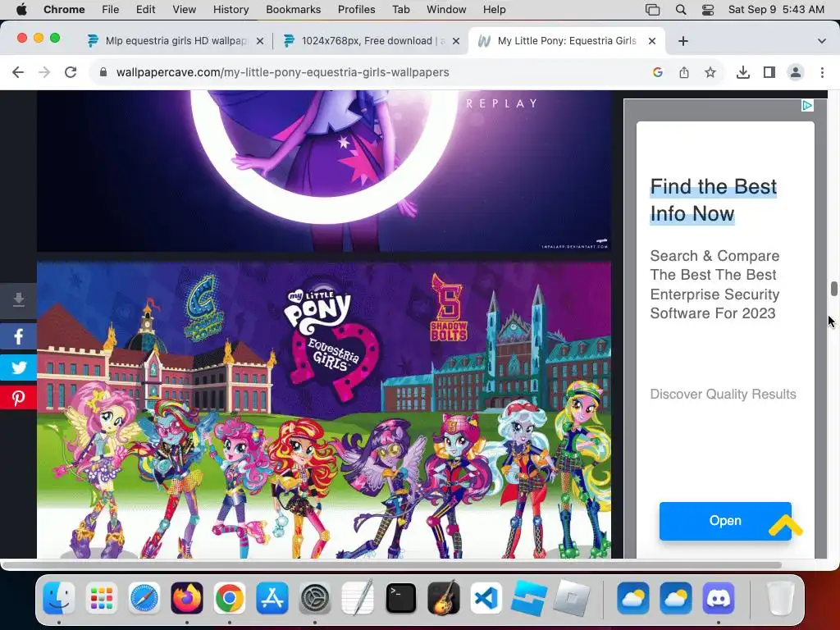Image resolution: width=840 pixels, height=630 pixels.
Task: Open a new tab with plus button
Action: pyautogui.click(x=683, y=41)
